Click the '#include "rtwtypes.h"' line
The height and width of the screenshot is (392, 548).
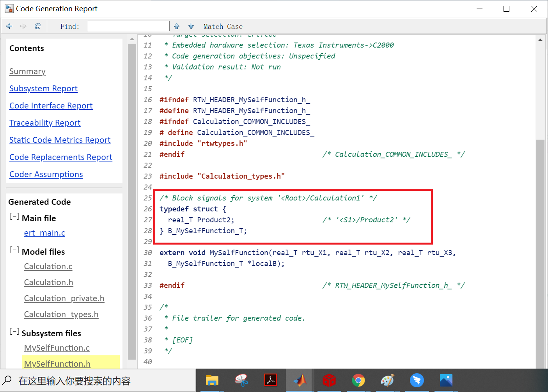tap(203, 144)
